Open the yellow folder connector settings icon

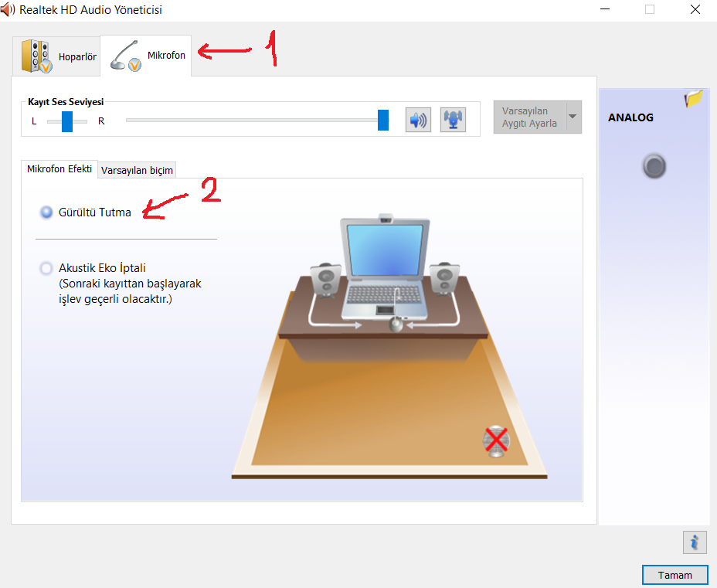point(693,98)
